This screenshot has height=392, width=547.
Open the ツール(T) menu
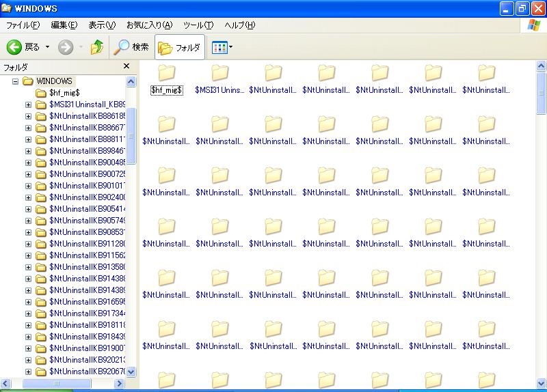[x=198, y=25]
